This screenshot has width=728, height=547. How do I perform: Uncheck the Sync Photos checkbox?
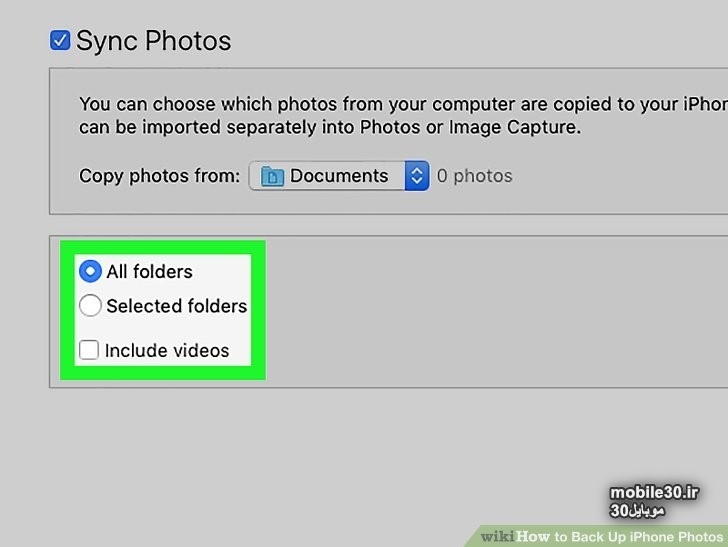60,41
